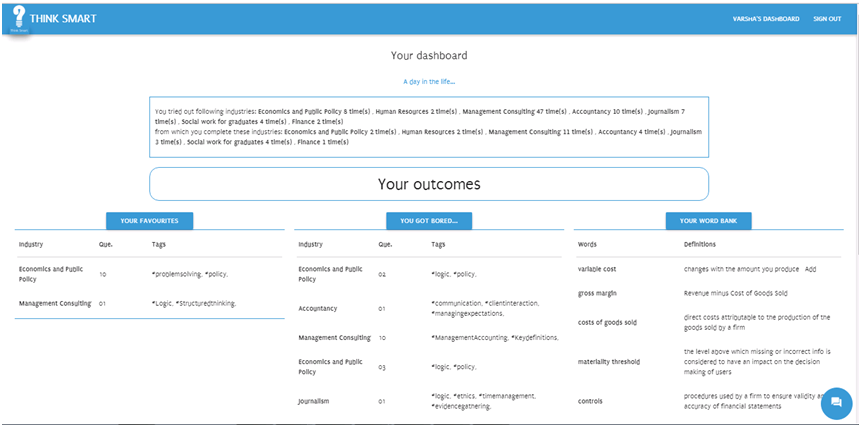Screen dimensions: 861x427
Task: Open the 'A day in the life...' link
Action: point(429,82)
